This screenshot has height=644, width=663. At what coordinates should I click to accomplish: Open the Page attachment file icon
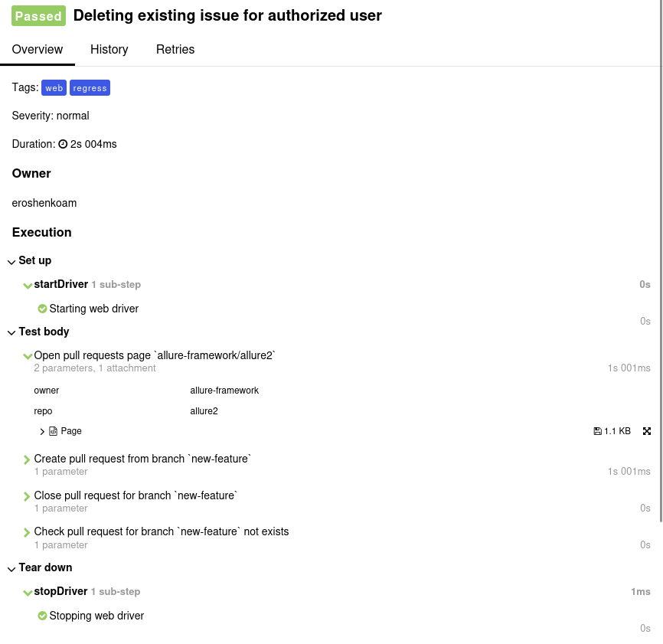tap(54, 431)
